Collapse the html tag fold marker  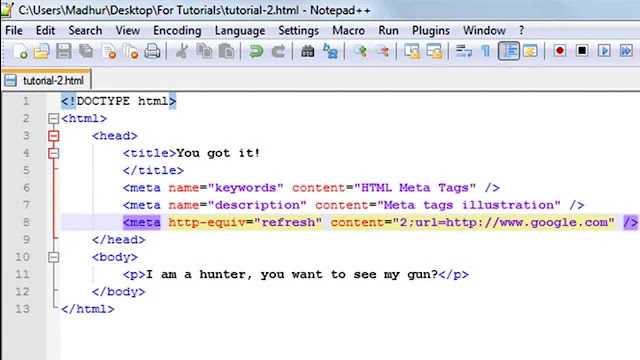point(53,119)
